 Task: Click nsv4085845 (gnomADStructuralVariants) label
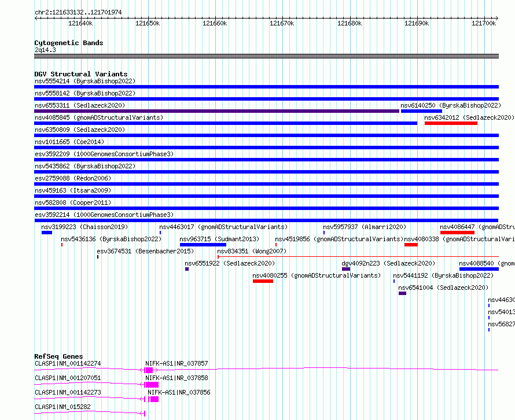(x=99, y=117)
